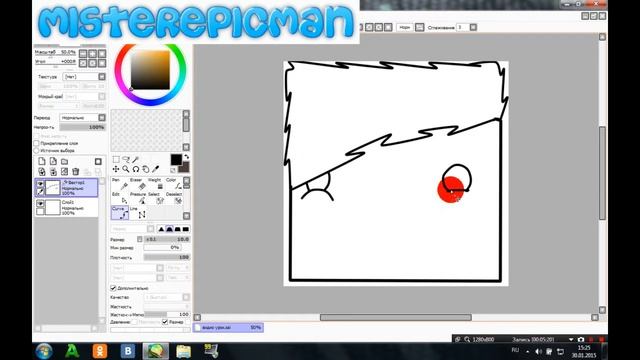Create a new vector linework layer

coord(53,161)
